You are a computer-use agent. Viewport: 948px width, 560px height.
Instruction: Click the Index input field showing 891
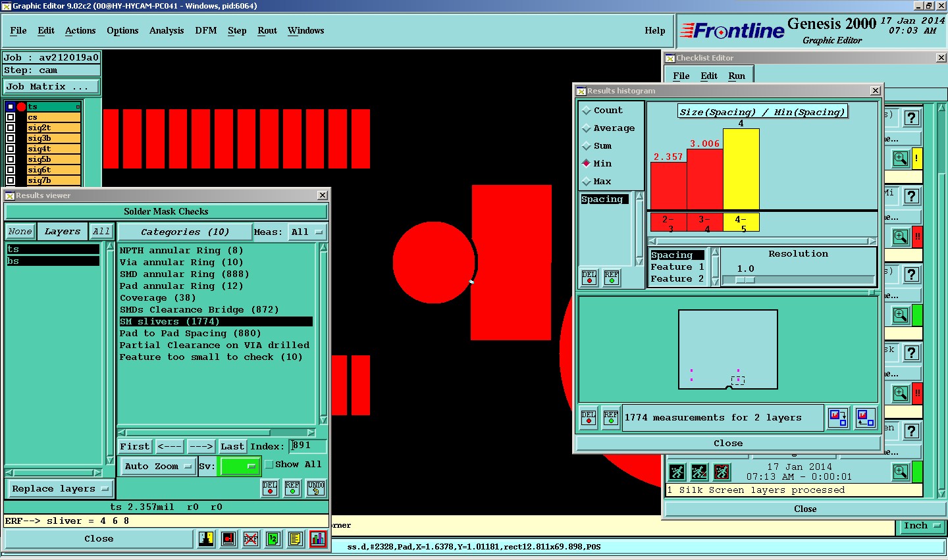pos(307,445)
